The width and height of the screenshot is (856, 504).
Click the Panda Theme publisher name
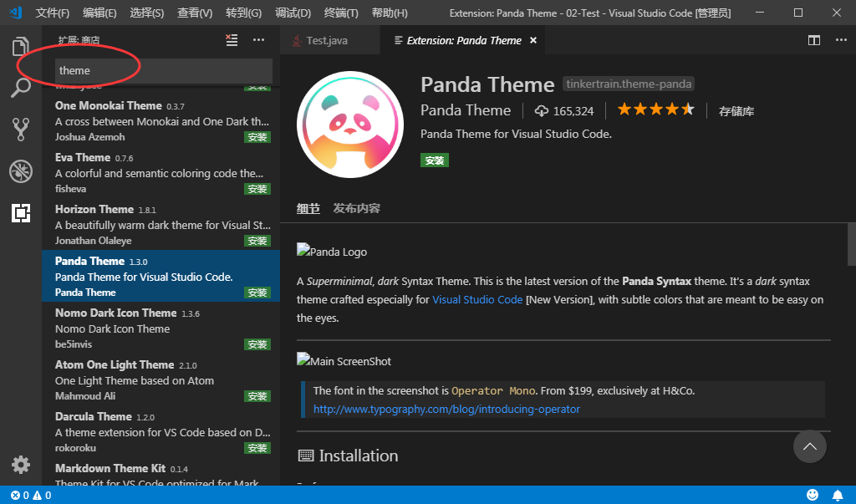pos(466,110)
